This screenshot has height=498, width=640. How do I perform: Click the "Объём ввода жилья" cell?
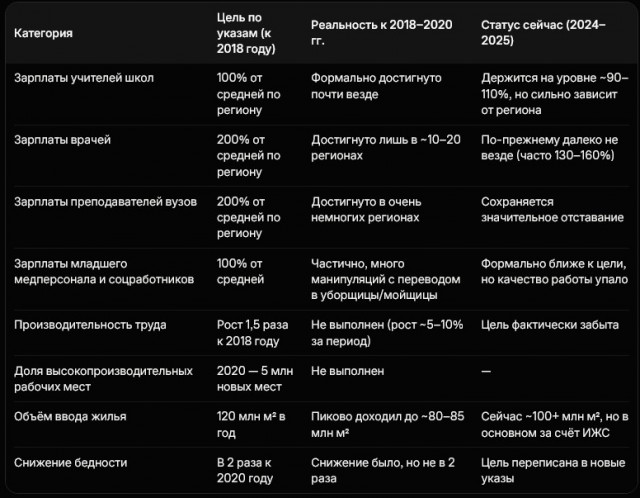(69, 415)
